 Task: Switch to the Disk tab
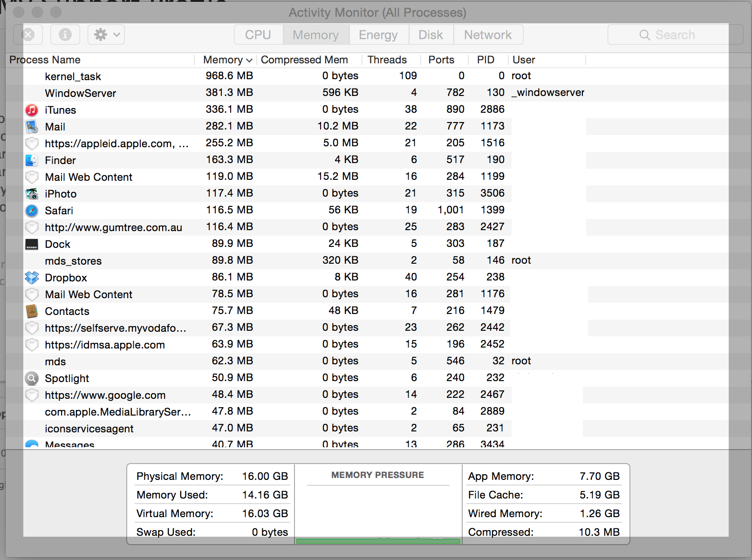(431, 35)
